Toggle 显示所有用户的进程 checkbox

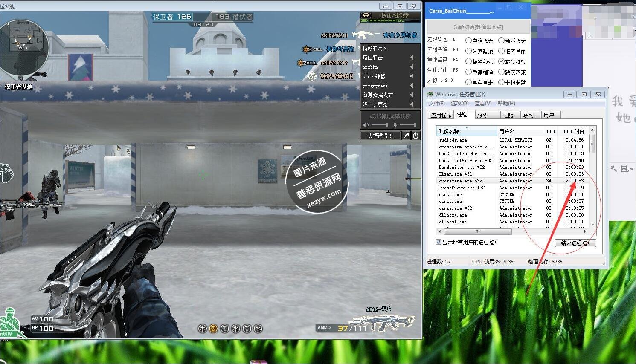point(439,242)
